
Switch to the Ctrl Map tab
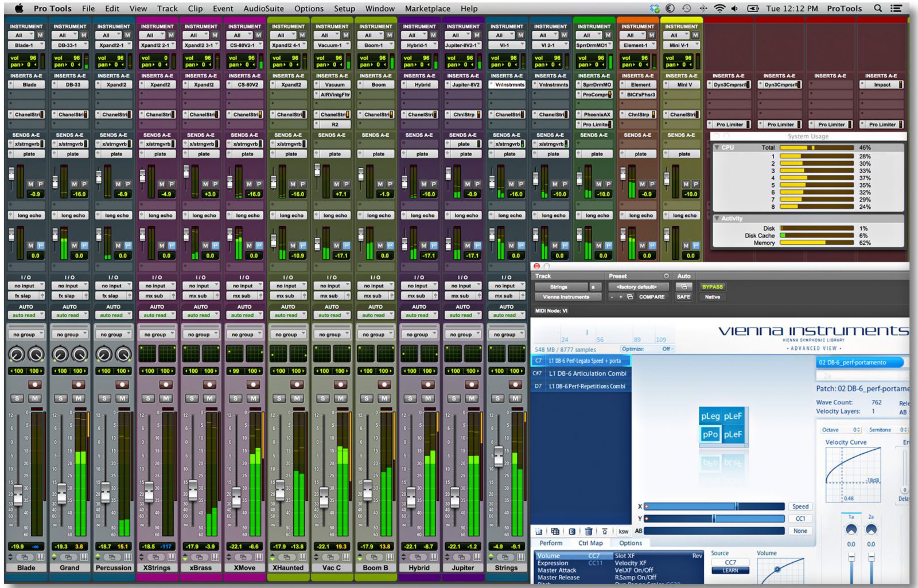(590, 543)
